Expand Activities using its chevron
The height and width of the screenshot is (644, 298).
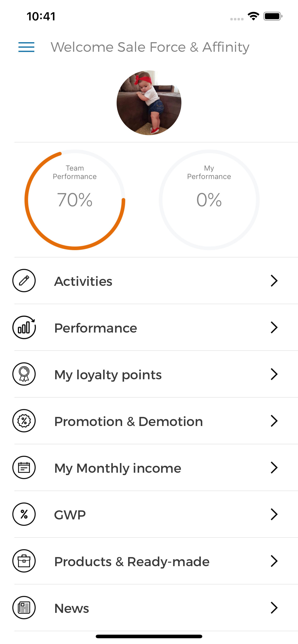coord(274,281)
